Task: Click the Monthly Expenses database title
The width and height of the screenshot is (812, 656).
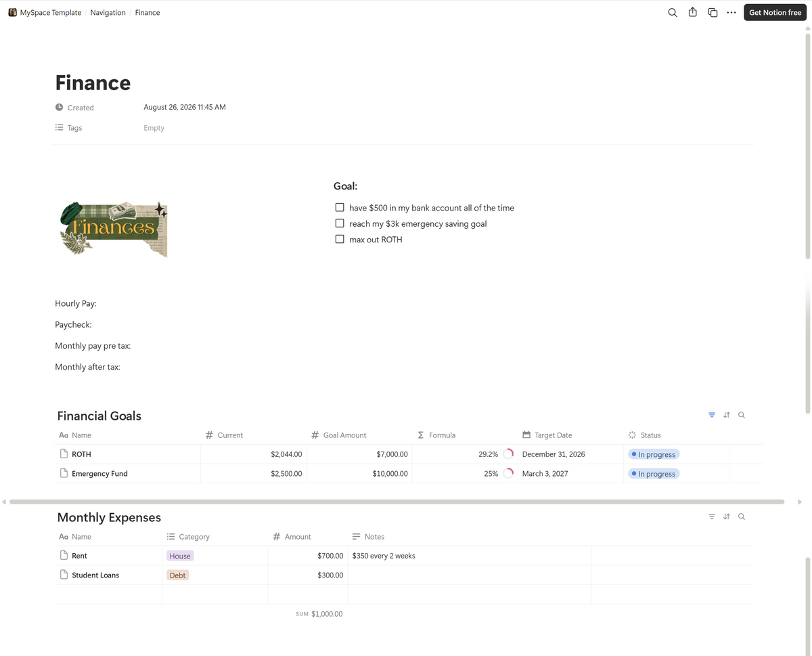Action: click(109, 517)
